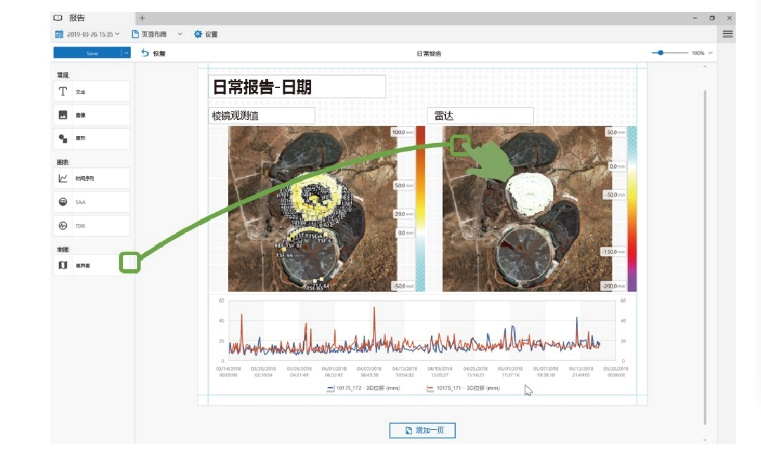
Task: Select the time series line chart
Action: click(x=422, y=331)
